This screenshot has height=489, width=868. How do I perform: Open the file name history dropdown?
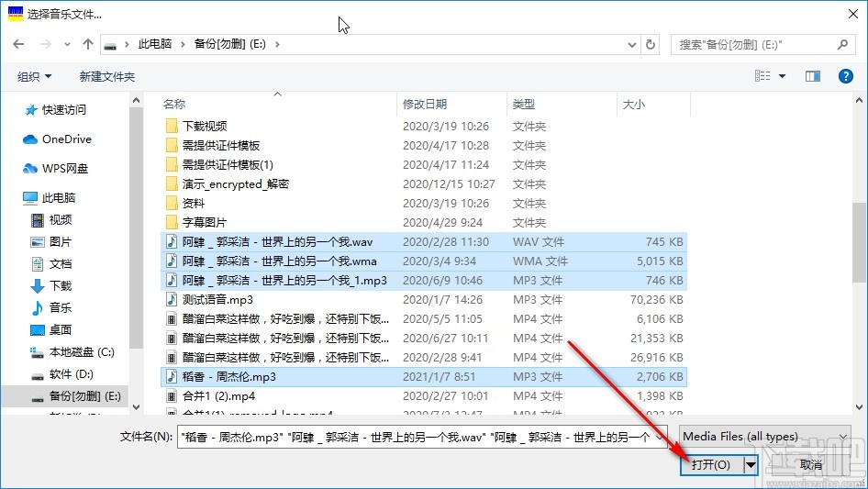point(660,437)
